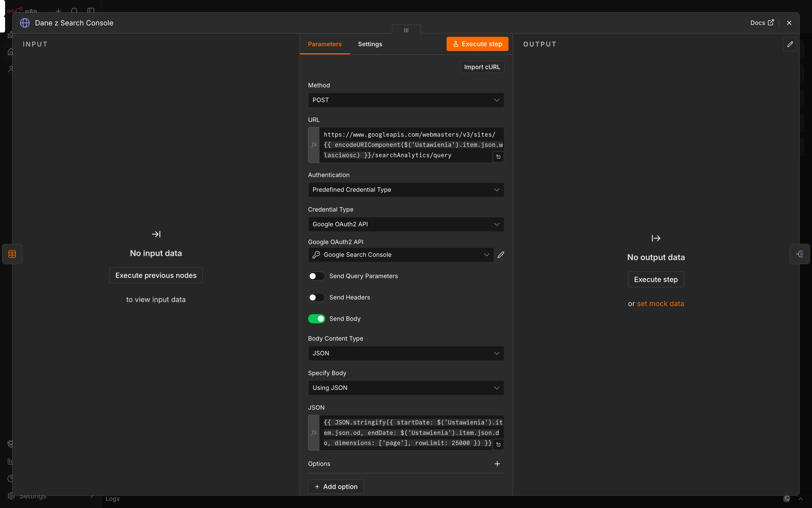
Task: Click the Import cURL button
Action: point(482,67)
